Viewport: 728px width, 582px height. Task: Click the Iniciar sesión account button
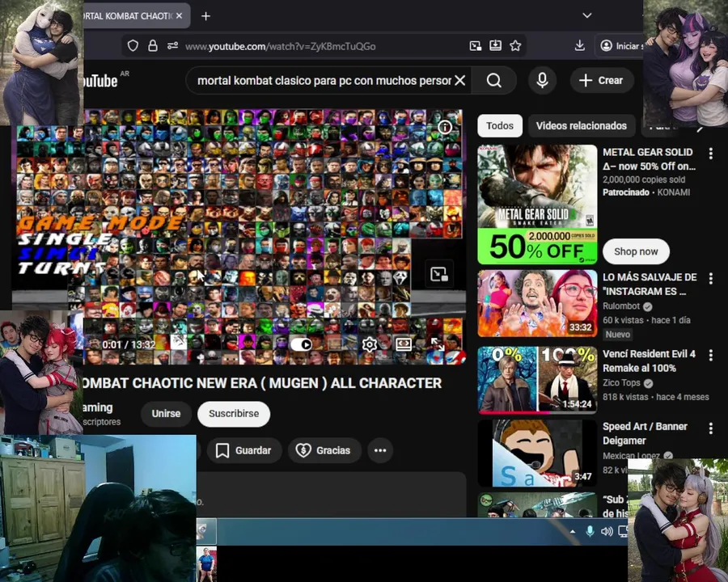tap(620, 45)
